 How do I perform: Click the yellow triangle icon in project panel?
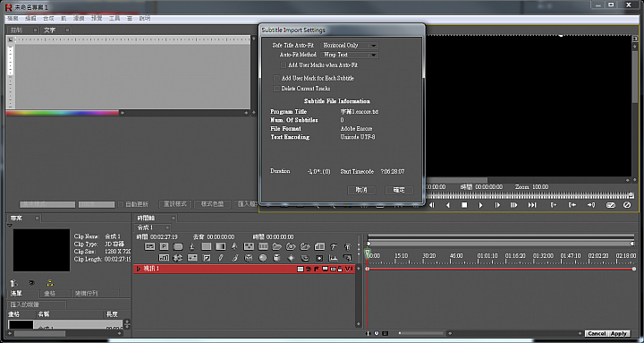coord(50,283)
